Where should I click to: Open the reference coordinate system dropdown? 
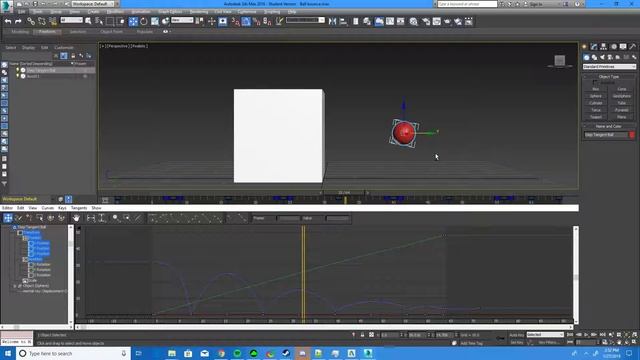[x=182, y=20]
